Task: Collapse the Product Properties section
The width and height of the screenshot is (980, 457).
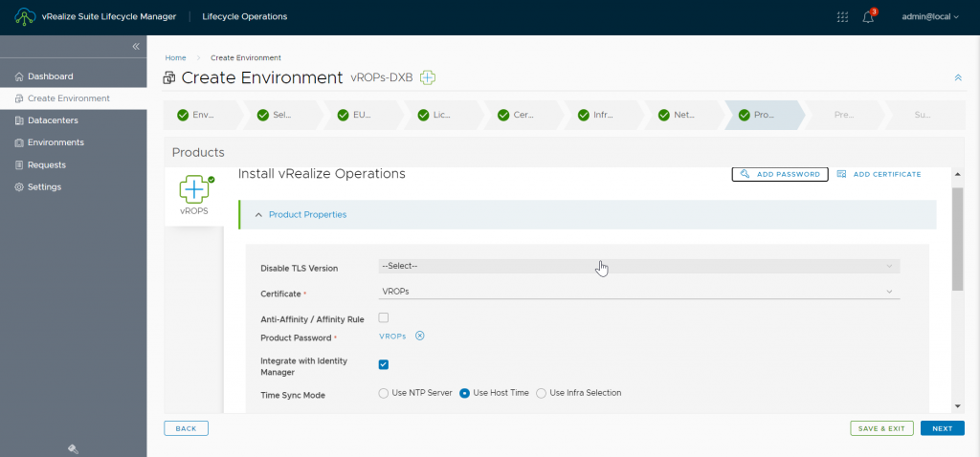Action: pyautogui.click(x=259, y=215)
